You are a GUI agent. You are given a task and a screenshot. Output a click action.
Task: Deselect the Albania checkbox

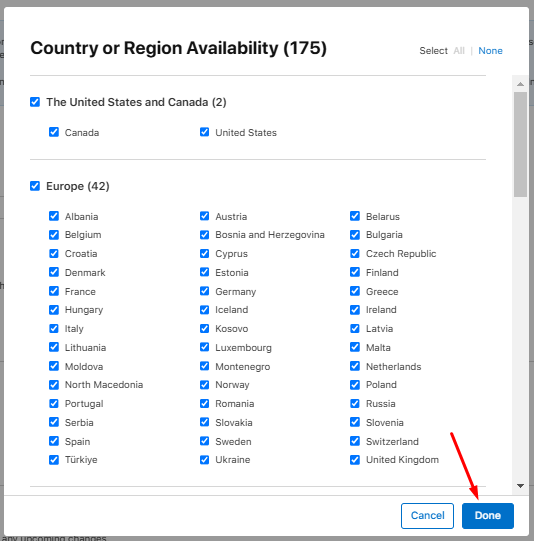54,216
